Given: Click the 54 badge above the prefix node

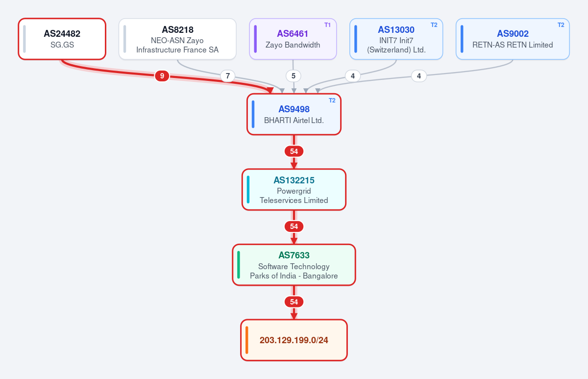Looking at the screenshot, I should 294,302.
